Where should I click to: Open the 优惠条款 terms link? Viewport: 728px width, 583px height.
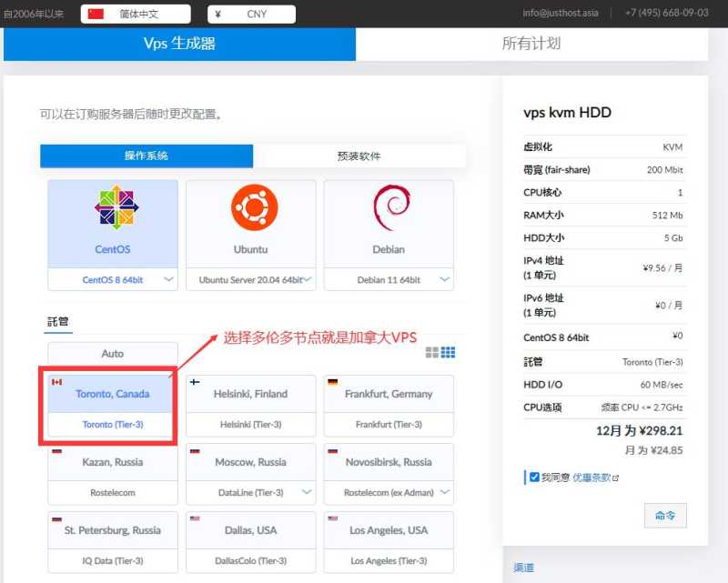(591, 477)
